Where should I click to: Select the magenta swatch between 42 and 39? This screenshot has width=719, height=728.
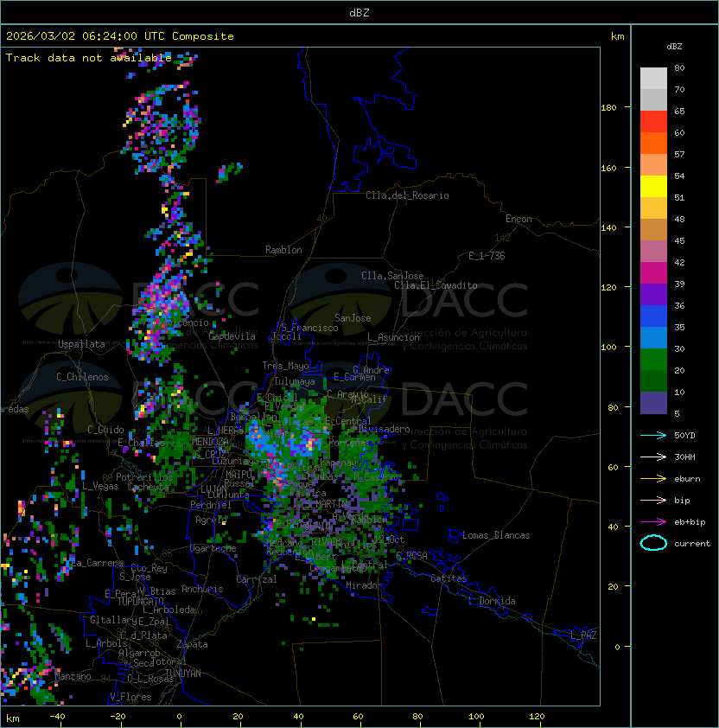[x=653, y=273]
